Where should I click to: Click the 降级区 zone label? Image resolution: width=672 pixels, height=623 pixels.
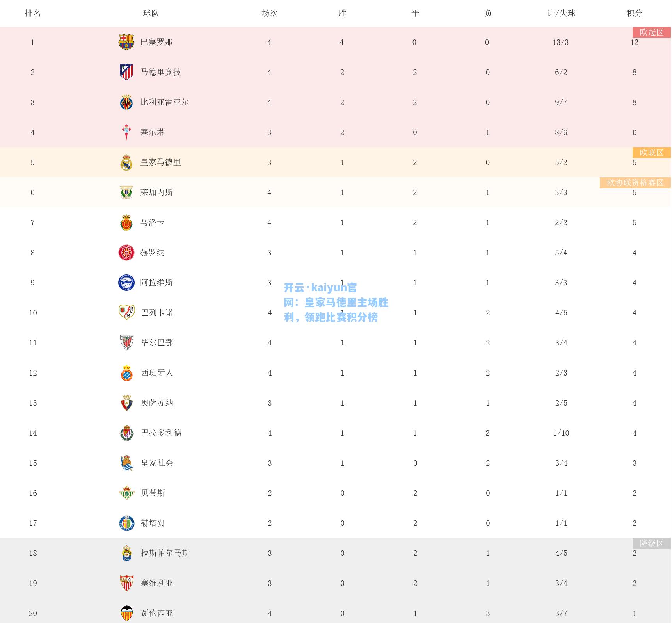click(652, 543)
